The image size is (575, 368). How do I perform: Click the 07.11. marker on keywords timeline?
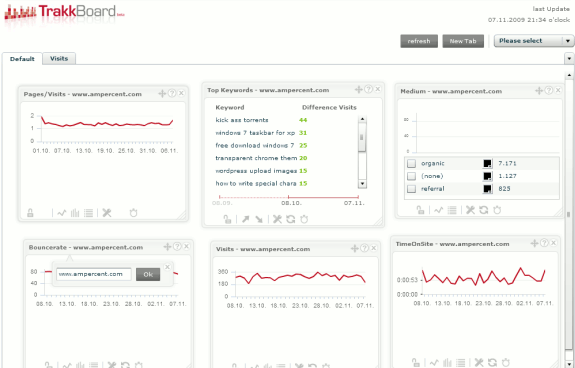pos(358,197)
